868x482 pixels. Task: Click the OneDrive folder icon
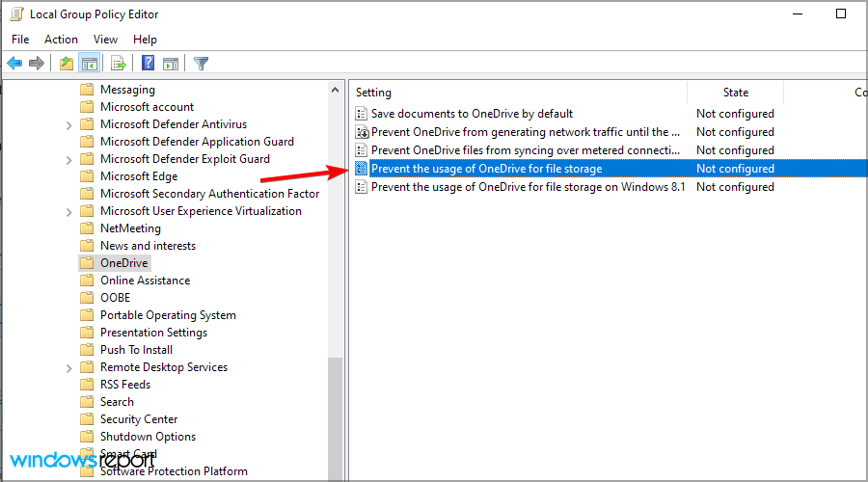(x=87, y=263)
